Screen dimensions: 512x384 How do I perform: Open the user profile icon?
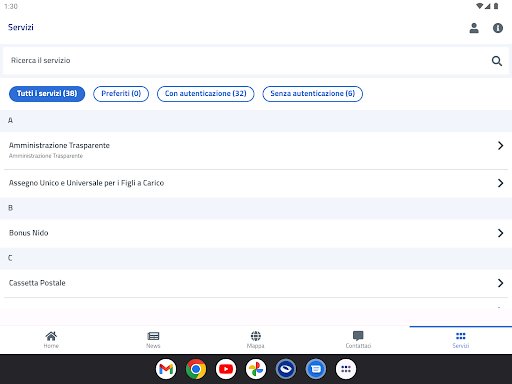[x=474, y=28]
